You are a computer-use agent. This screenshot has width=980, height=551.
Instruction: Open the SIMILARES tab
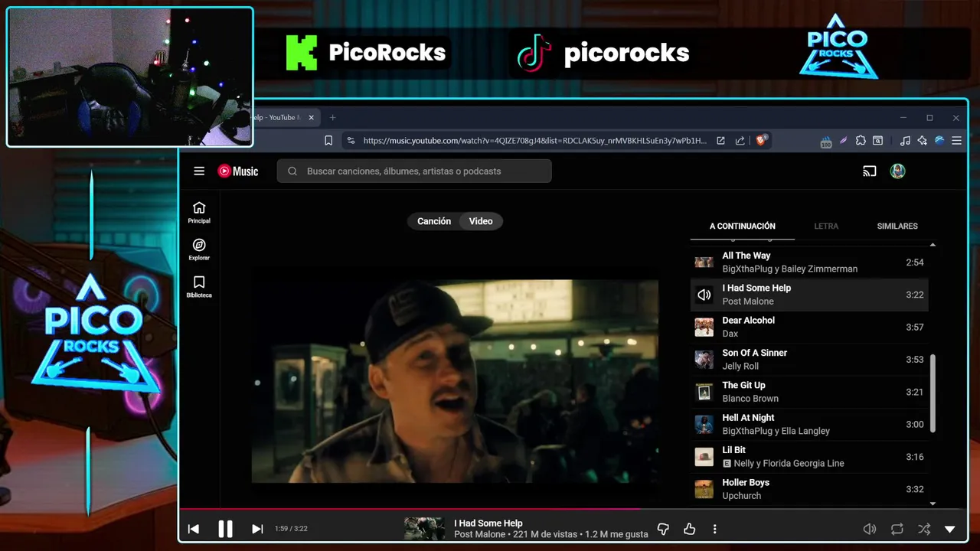(897, 226)
